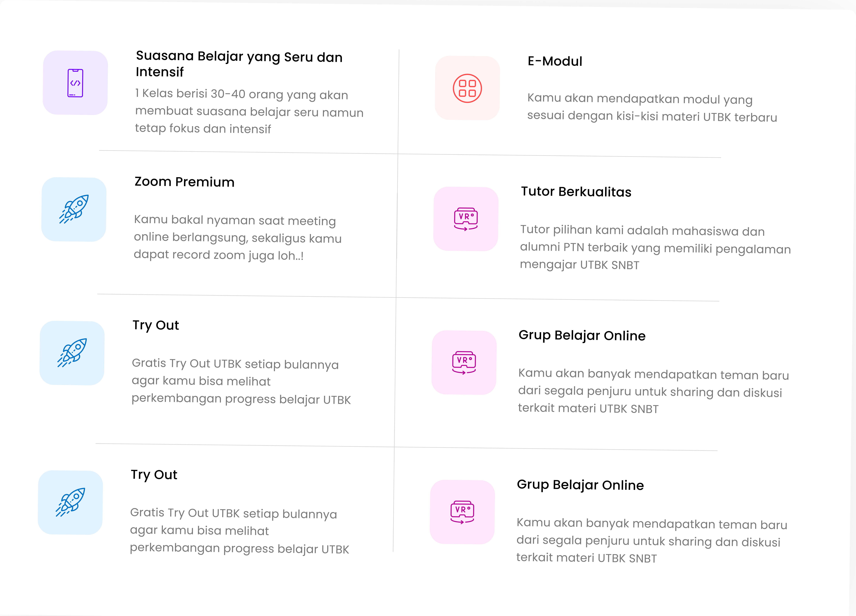Select the Suasana Belajar yang Seru heading
The height and width of the screenshot is (616, 856).
[239, 64]
